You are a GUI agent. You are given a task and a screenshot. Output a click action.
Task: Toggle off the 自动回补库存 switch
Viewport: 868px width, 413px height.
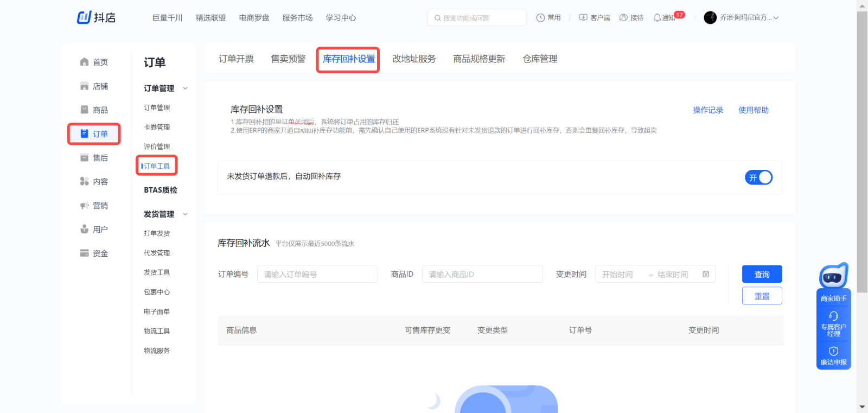point(758,177)
